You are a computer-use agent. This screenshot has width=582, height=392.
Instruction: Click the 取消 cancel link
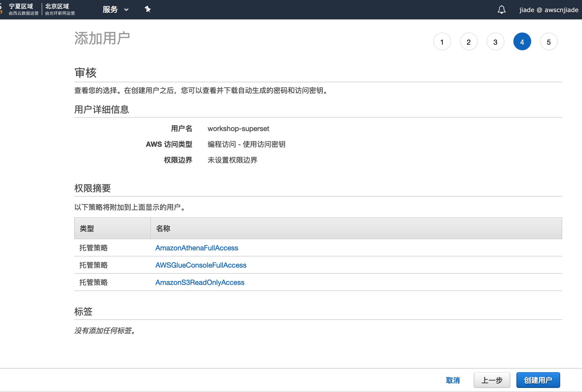click(453, 380)
